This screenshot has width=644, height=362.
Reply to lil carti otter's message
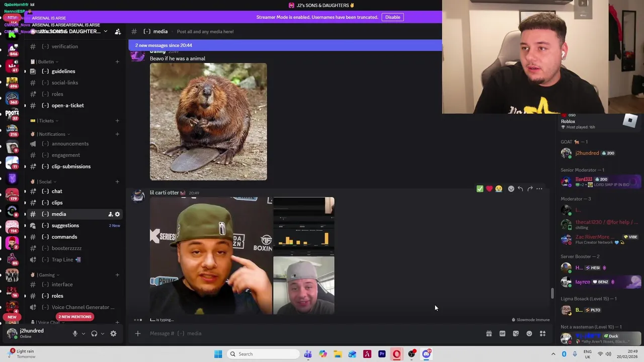point(520,189)
